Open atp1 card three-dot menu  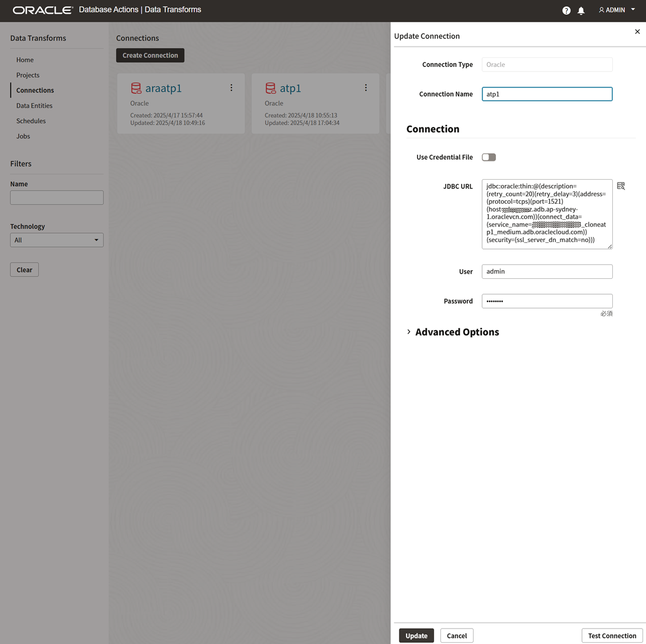point(365,88)
